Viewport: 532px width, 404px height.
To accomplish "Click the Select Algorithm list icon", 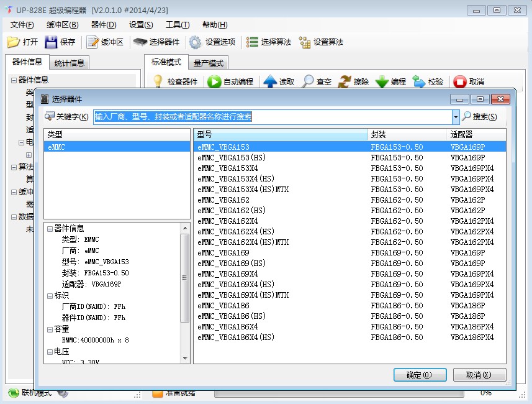I will [252, 42].
